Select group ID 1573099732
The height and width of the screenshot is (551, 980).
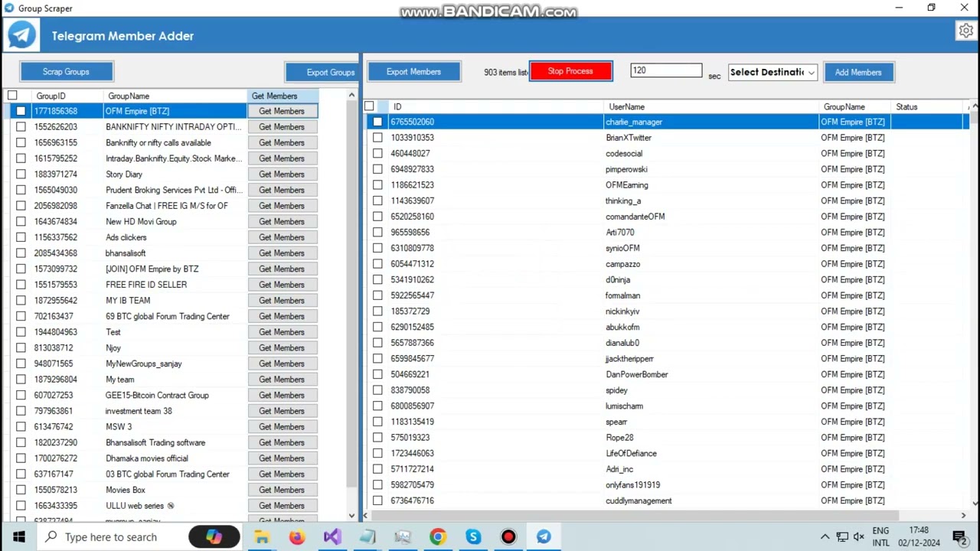(x=55, y=269)
